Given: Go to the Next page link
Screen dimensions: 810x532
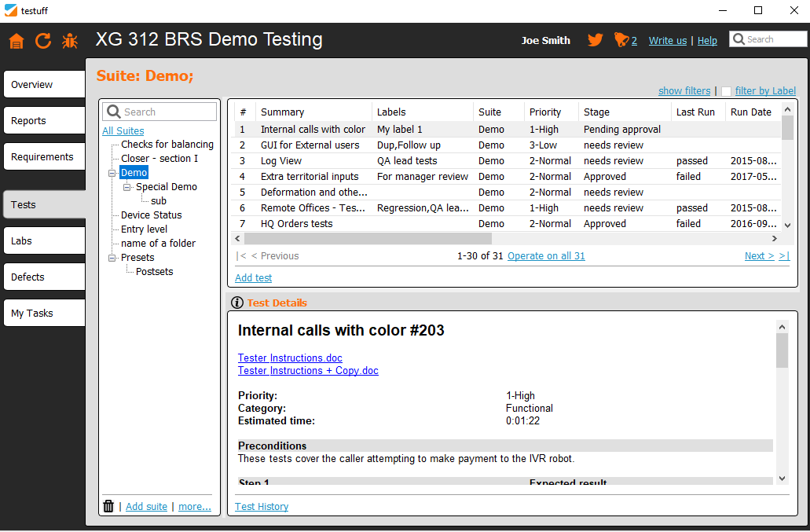Looking at the screenshot, I should click(760, 255).
